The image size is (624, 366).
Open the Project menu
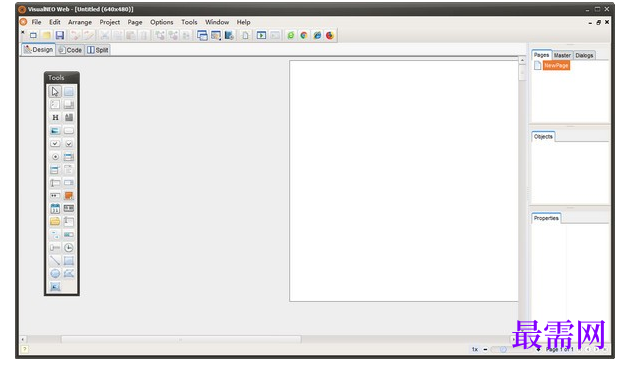pyautogui.click(x=109, y=22)
